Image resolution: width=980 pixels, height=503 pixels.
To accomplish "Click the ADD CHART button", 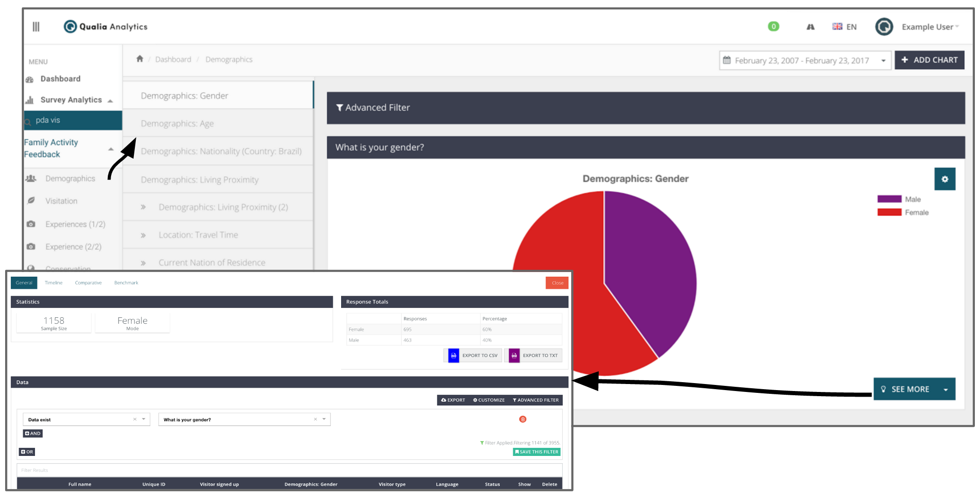I will (929, 60).
